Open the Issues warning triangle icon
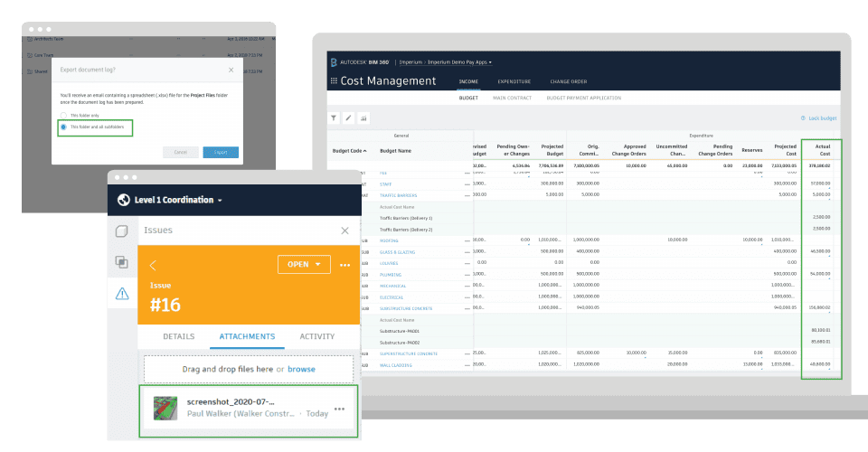The width and height of the screenshot is (868, 452). pyautogui.click(x=122, y=293)
